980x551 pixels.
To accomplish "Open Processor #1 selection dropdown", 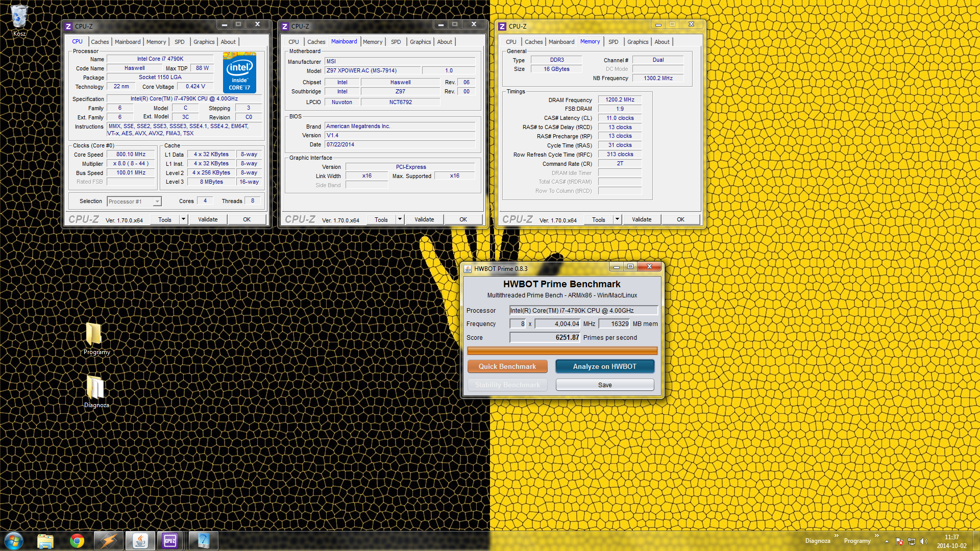I will click(134, 202).
